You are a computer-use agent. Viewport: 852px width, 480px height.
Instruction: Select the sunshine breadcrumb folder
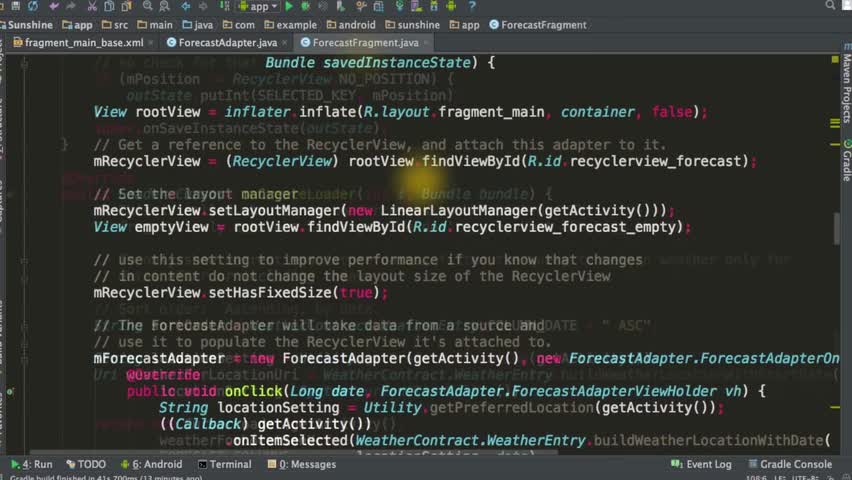(412, 25)
